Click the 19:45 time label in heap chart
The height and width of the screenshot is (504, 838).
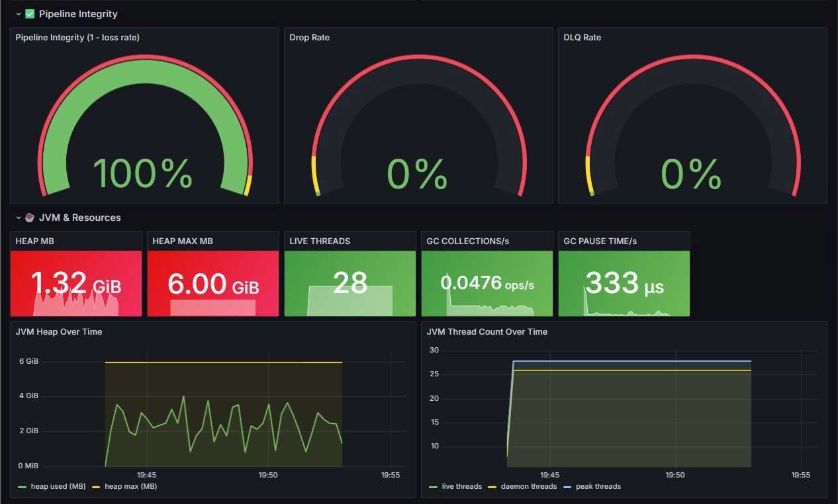[146, 475]
